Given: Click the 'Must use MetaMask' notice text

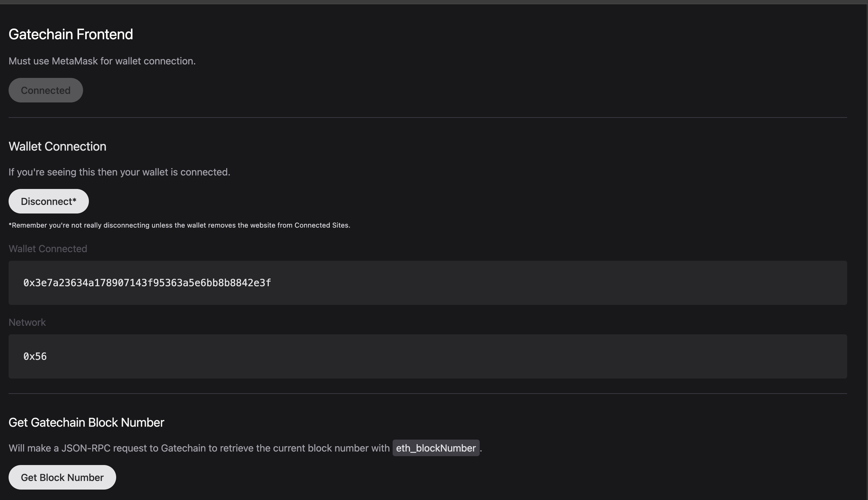Looking at the screenshot, I should [102, 61].
